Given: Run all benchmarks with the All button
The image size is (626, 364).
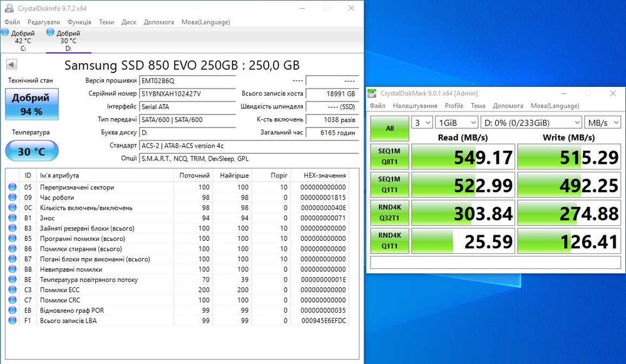Looking at the screenshot, I should [389, 128].
